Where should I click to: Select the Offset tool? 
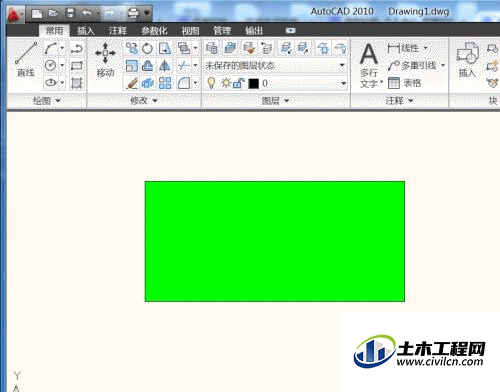click(147, 66)
